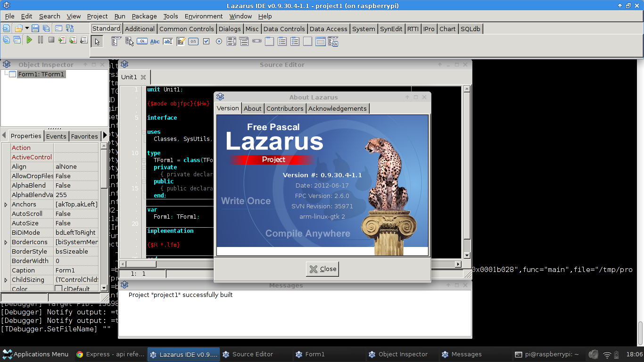This screenshot has height=362, width=644.
Task: Select the TCheckBox component checkbox icon
Action: click(206, 41)
